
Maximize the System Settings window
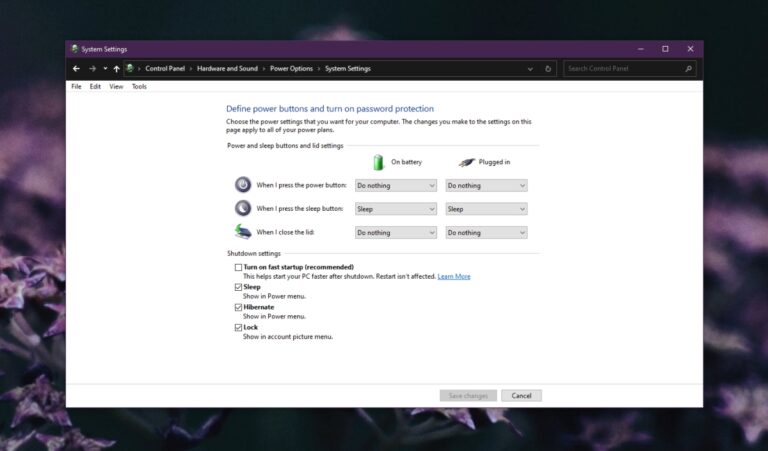[665, 49]
